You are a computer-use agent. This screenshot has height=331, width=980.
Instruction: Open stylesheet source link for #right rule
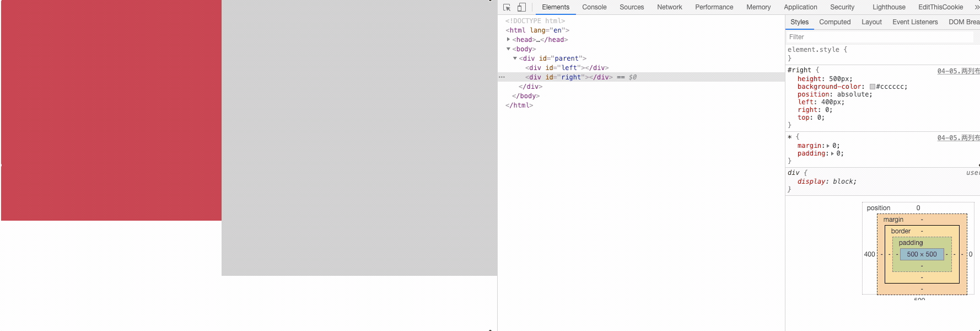[x=958, y=71]
